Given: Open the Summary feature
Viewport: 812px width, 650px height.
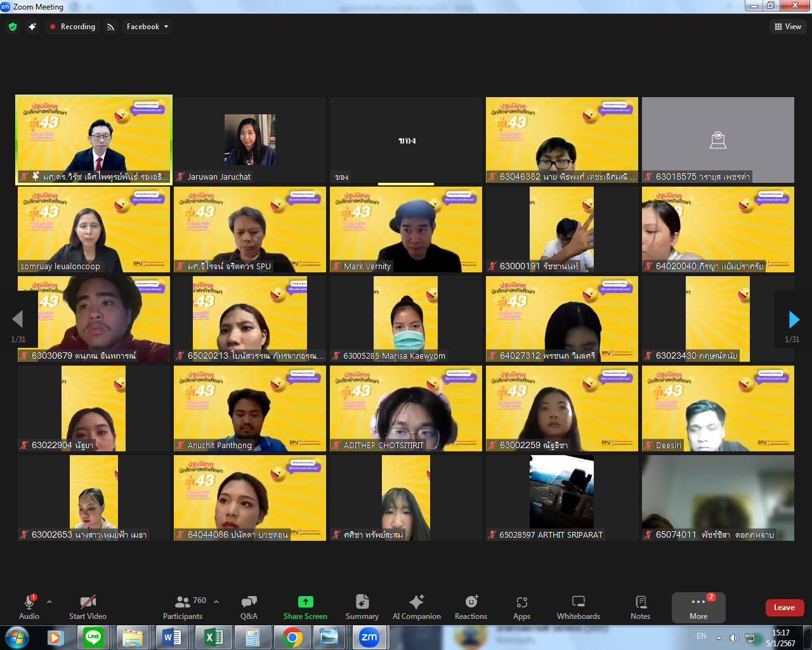Looking at the screenshot, I should click(362, 607).
